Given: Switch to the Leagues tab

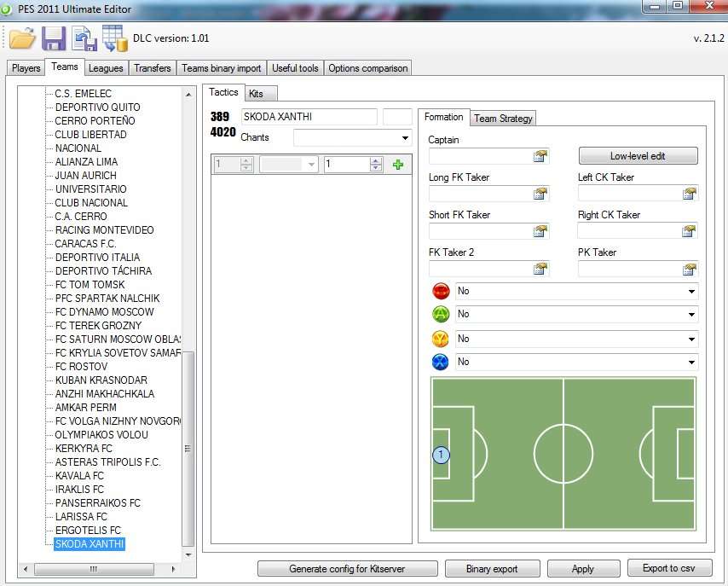Looking at the screenshot, I should click(x=106, y=68).
